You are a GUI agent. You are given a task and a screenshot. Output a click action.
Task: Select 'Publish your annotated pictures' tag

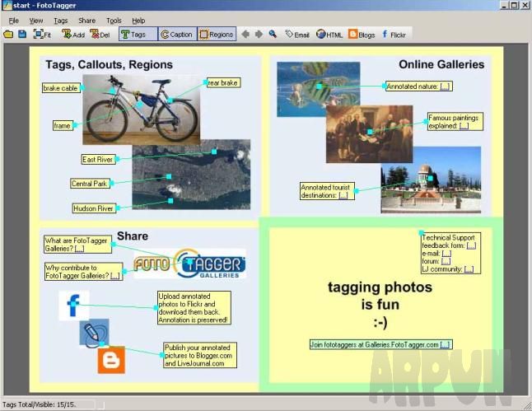(x=200, y=355)
